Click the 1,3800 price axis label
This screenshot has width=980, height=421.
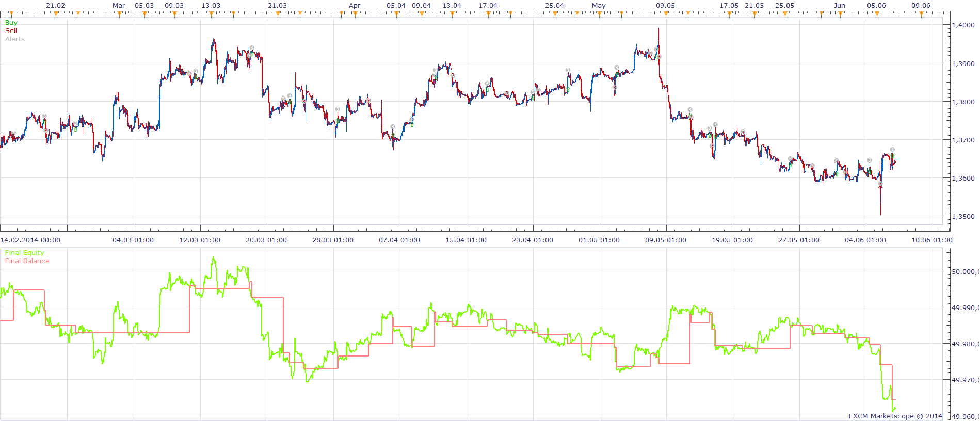(963, 102)
